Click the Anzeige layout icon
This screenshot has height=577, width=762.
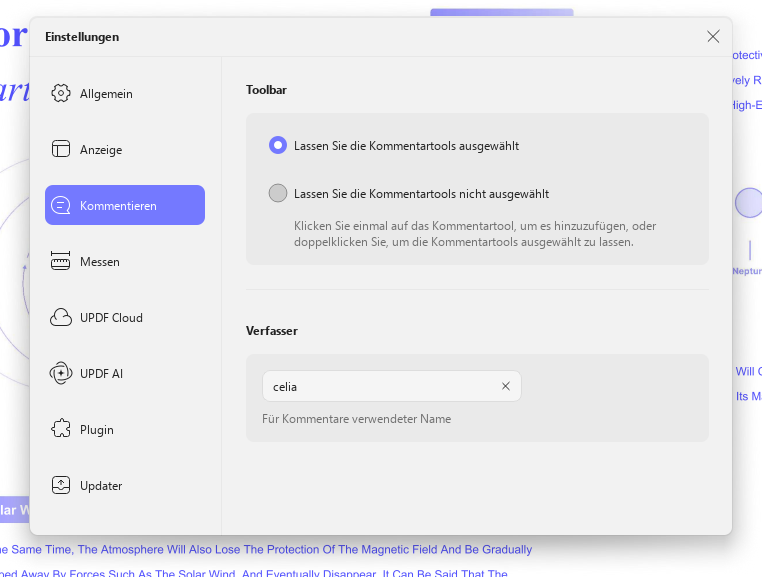point(61,149)
